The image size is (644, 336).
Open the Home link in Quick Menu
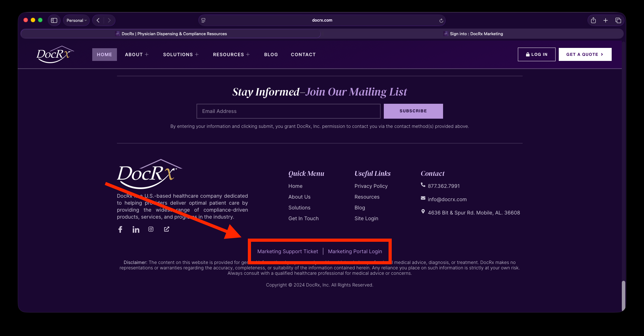(295, 186)
